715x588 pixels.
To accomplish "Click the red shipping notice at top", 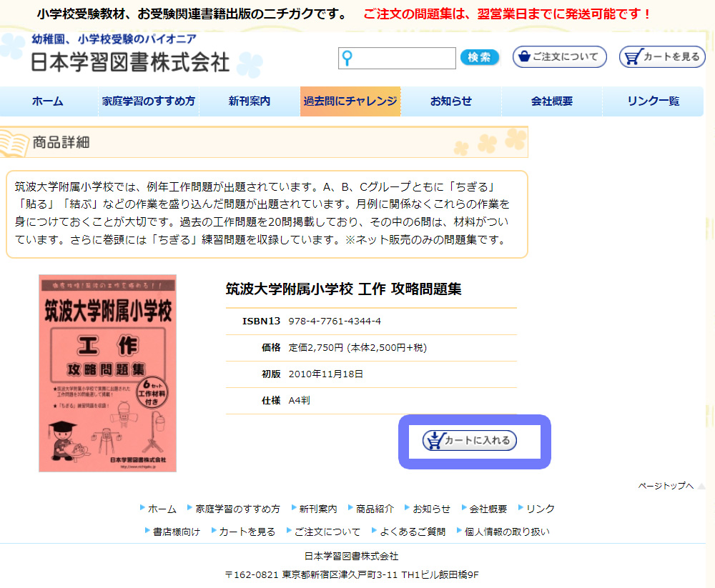I will click(x=508, y=14).
